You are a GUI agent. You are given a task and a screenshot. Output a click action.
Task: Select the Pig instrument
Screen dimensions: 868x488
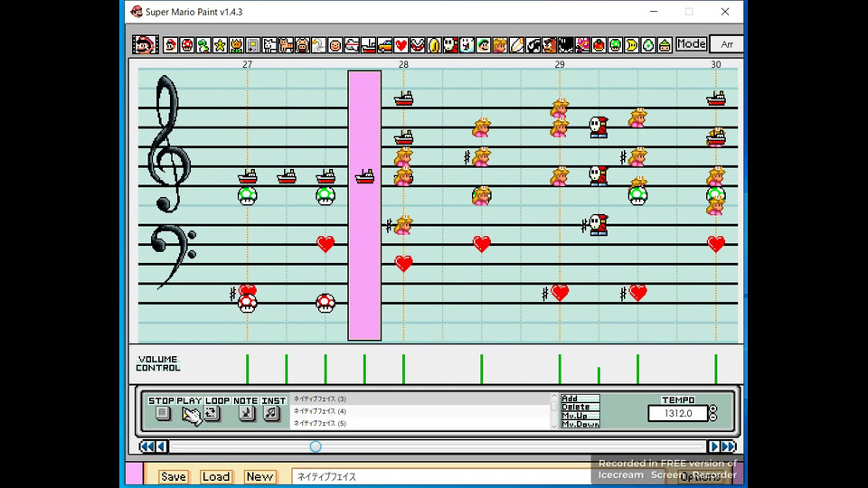pyautogui.click(x=302, y=45)
